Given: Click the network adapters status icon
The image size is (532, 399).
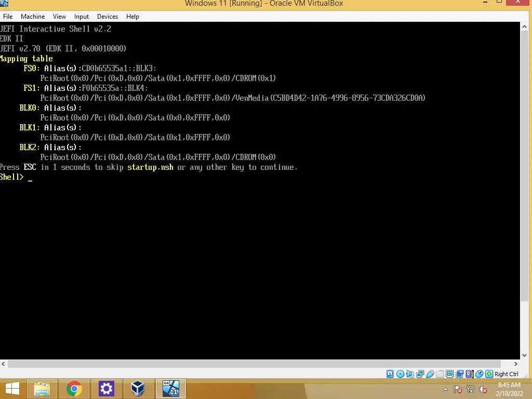Looking at the screenshot, I should 420,374.
